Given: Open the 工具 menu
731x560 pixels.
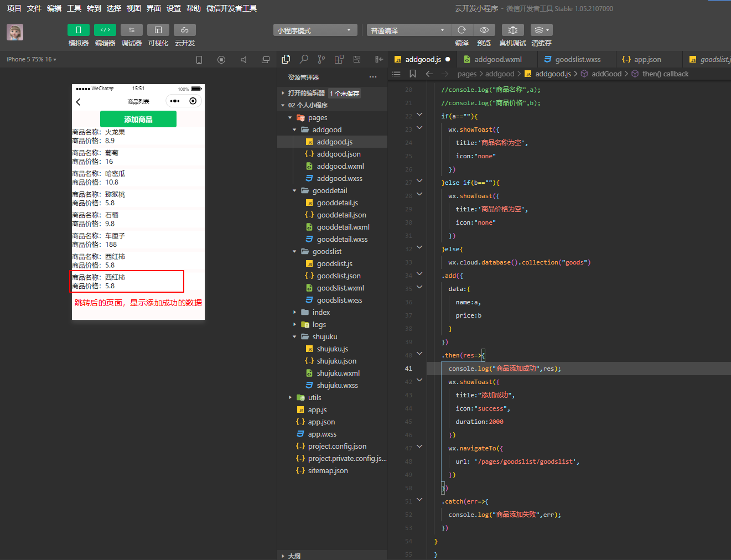Looking at the screenshot, I should (x=74, y=8).
